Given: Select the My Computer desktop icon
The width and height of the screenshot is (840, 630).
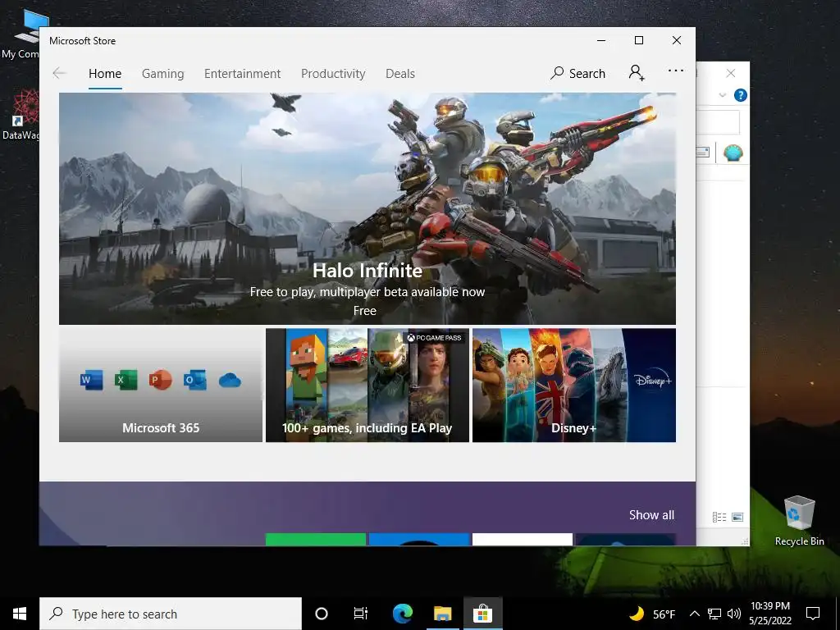Looking at the screenshot, I should [21, 34].
